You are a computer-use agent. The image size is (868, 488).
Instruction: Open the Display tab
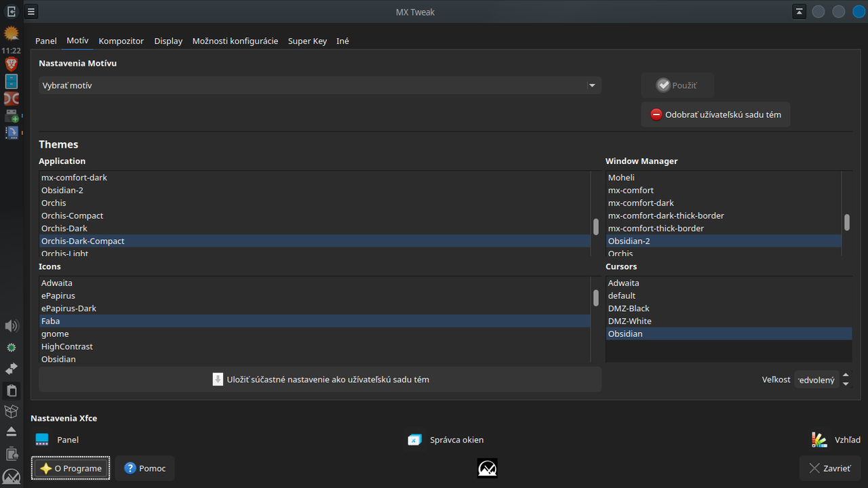coord(168,41)
